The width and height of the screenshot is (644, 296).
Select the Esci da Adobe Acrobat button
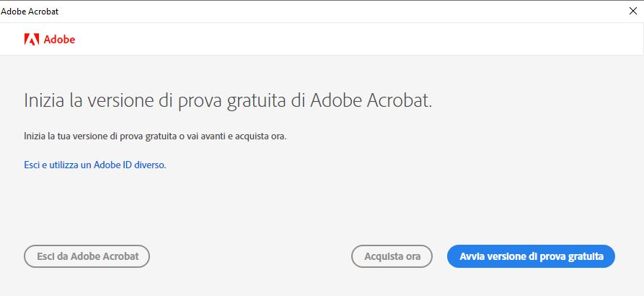[x=87, y=256]
